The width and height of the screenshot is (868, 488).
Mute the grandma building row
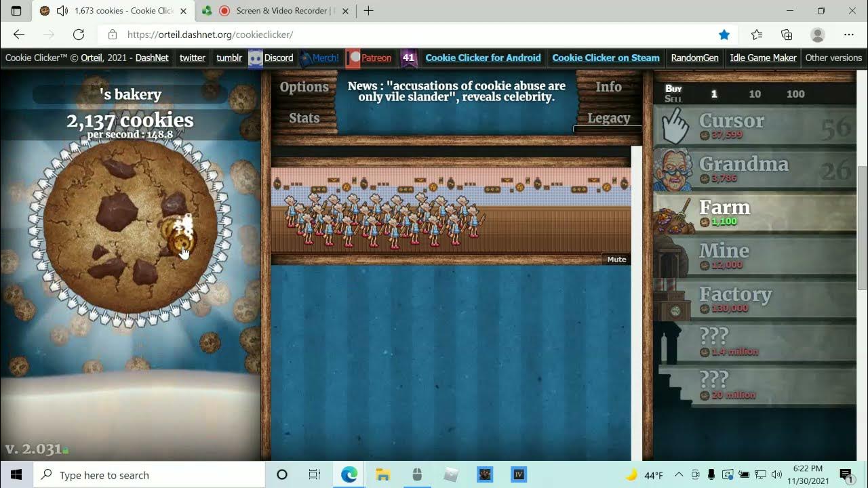click(x=616, y=260)
